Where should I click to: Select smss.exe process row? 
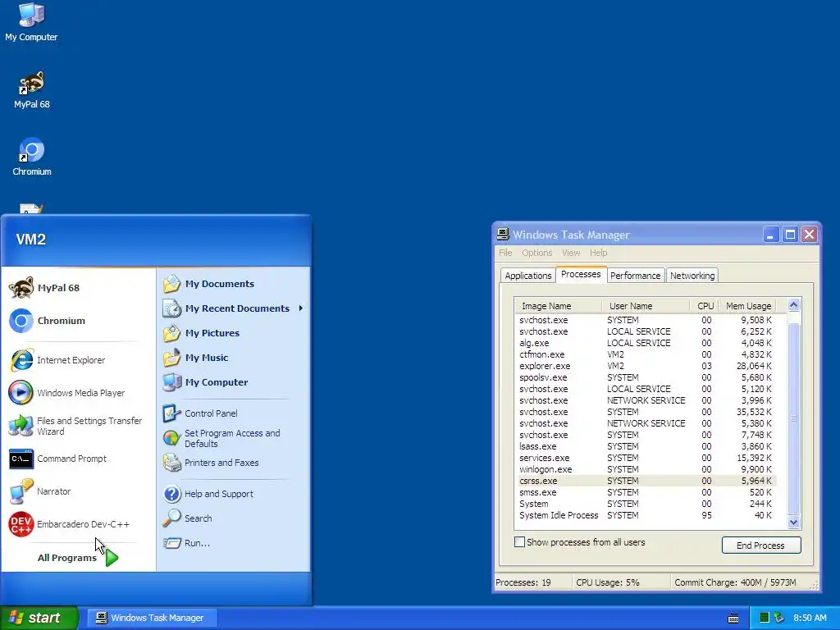pyautogui.click(x=646, y=492)
